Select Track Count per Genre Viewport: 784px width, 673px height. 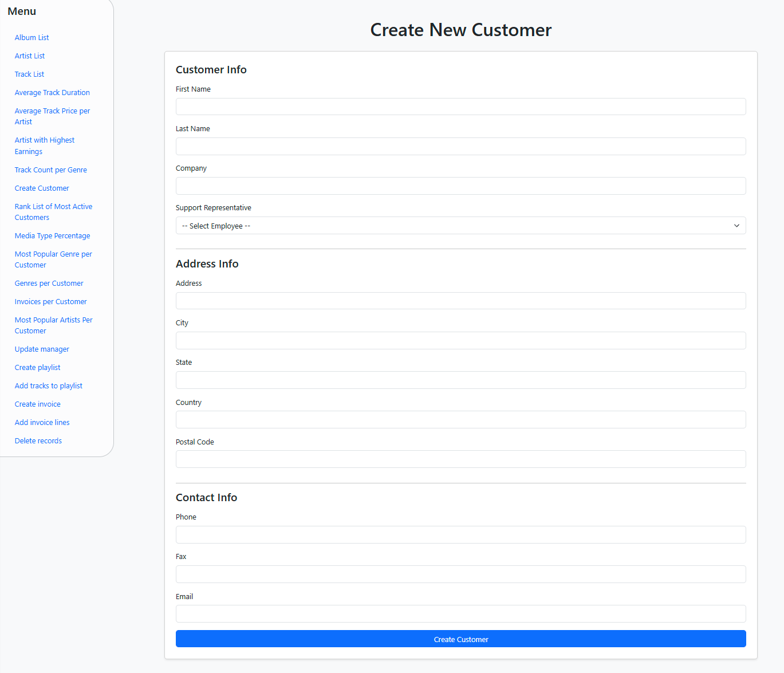point(51,170)
